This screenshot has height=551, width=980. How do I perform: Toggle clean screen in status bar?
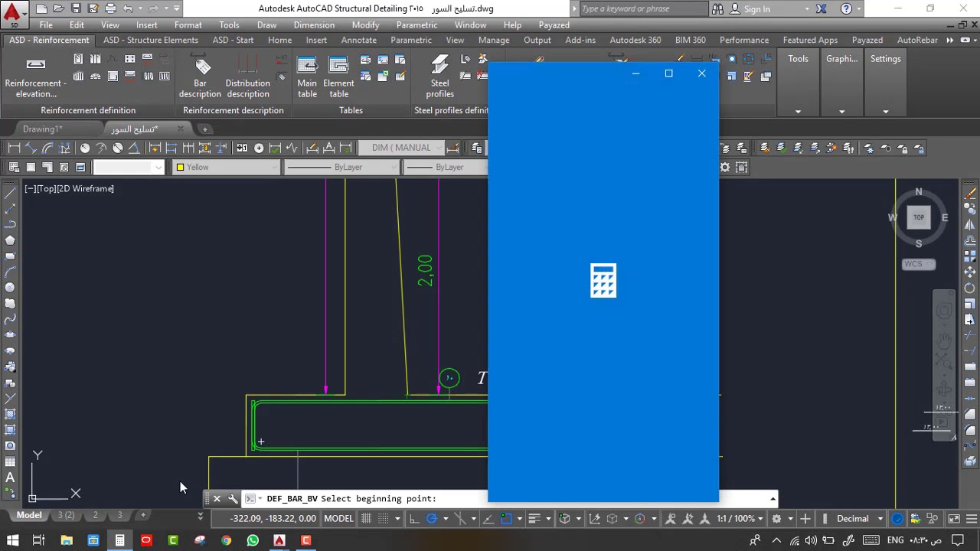954,519
